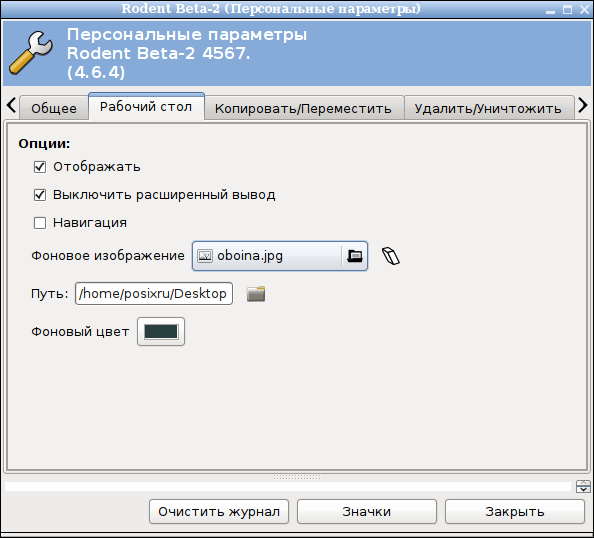Viewport: 594px width, 538px height.
Task: Click the "Значки" button
Action: coord(367,512)
